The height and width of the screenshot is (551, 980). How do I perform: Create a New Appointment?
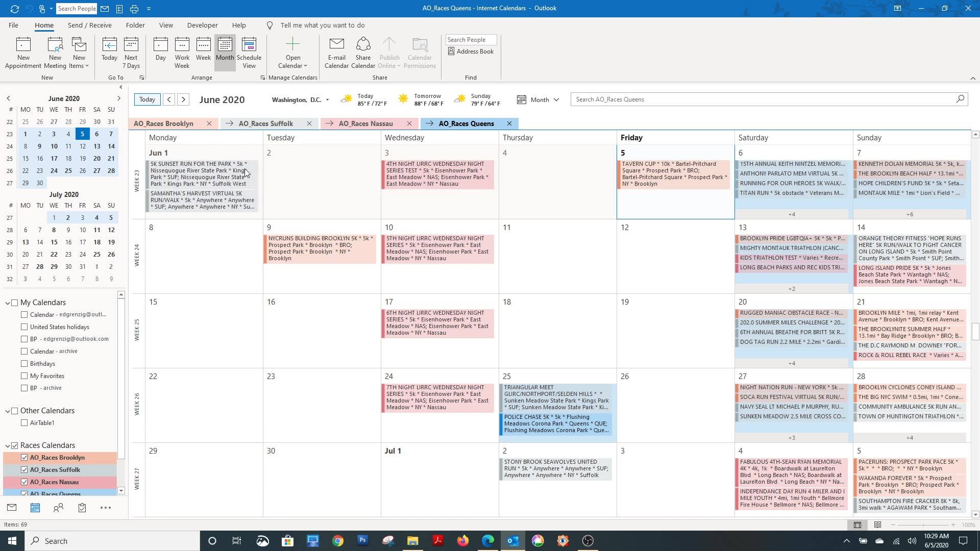point(23,53)
